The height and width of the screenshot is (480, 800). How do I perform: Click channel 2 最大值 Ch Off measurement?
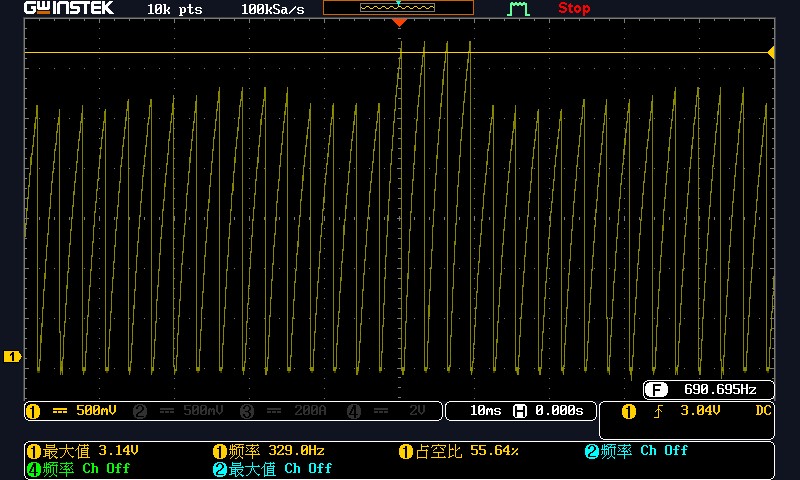[x=272, y=469]
